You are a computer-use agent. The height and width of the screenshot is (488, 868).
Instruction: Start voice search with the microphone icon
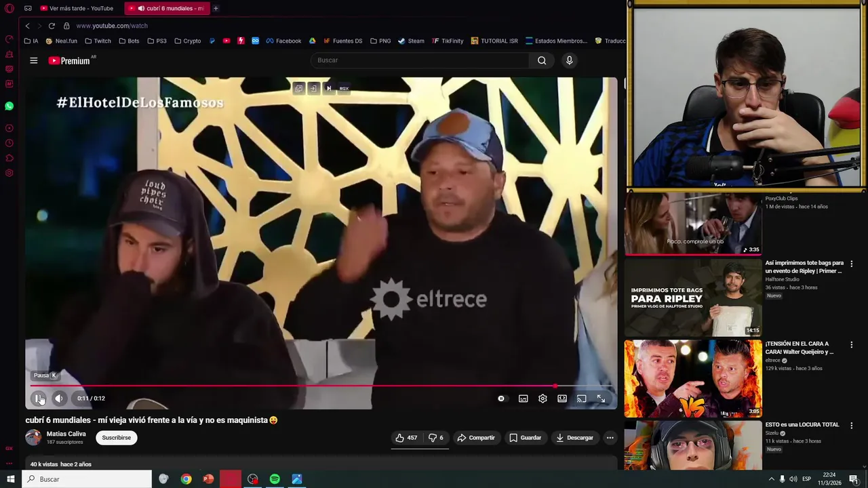tap(569, 60)
